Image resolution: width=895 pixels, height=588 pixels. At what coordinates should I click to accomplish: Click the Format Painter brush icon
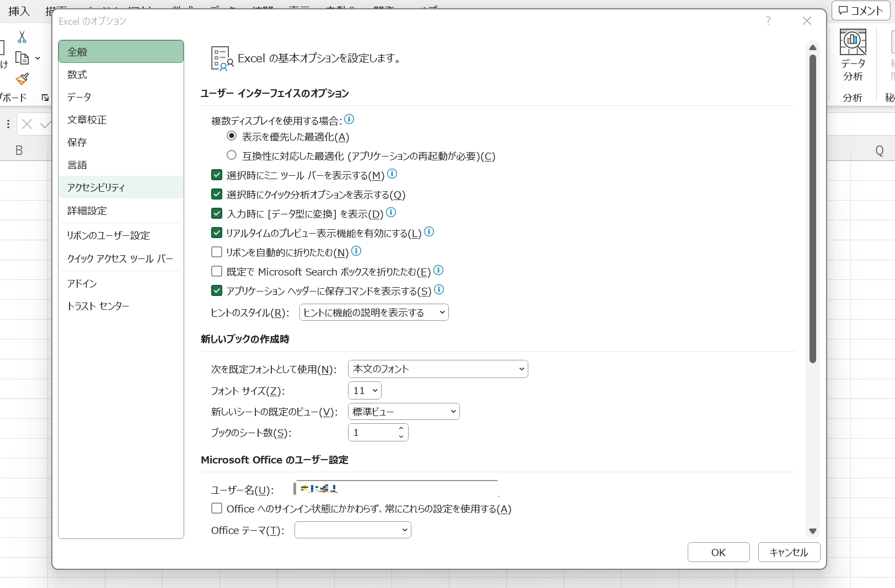point(22,79)
